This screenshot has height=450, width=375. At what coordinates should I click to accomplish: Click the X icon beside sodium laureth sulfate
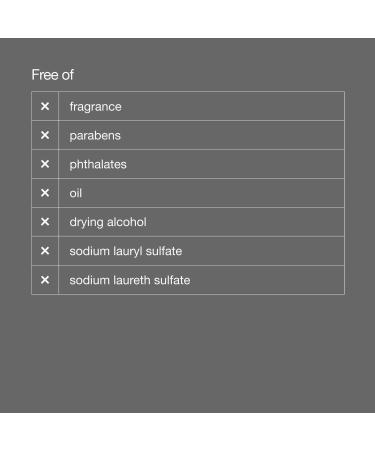pos(45,280)
